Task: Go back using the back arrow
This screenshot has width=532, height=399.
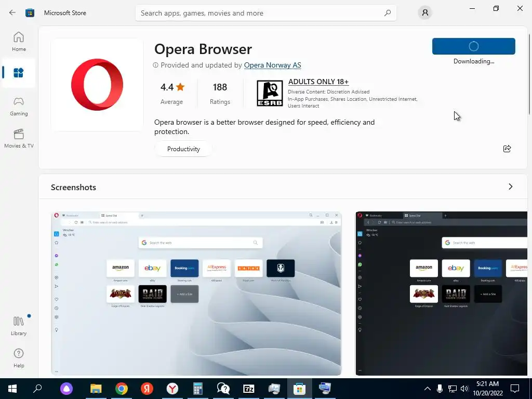Action: (x=12, y=12)
